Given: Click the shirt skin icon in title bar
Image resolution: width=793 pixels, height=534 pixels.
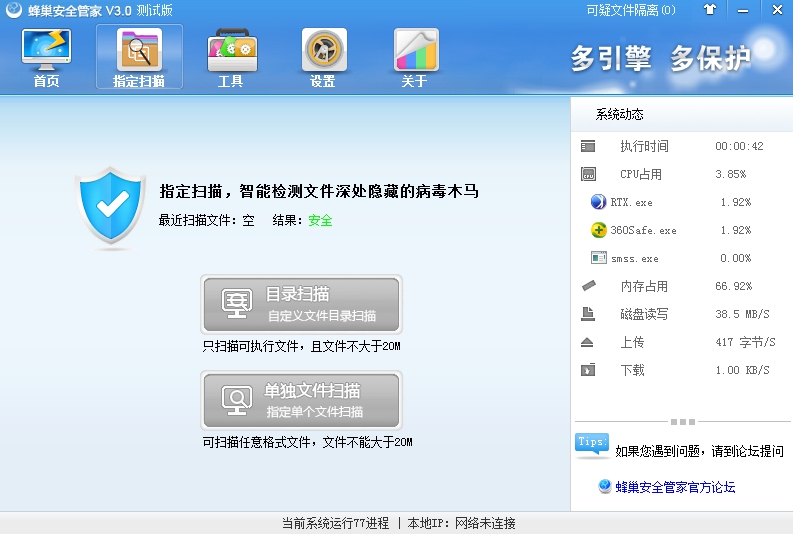Looking at the screenshot, I should [710, 10].
